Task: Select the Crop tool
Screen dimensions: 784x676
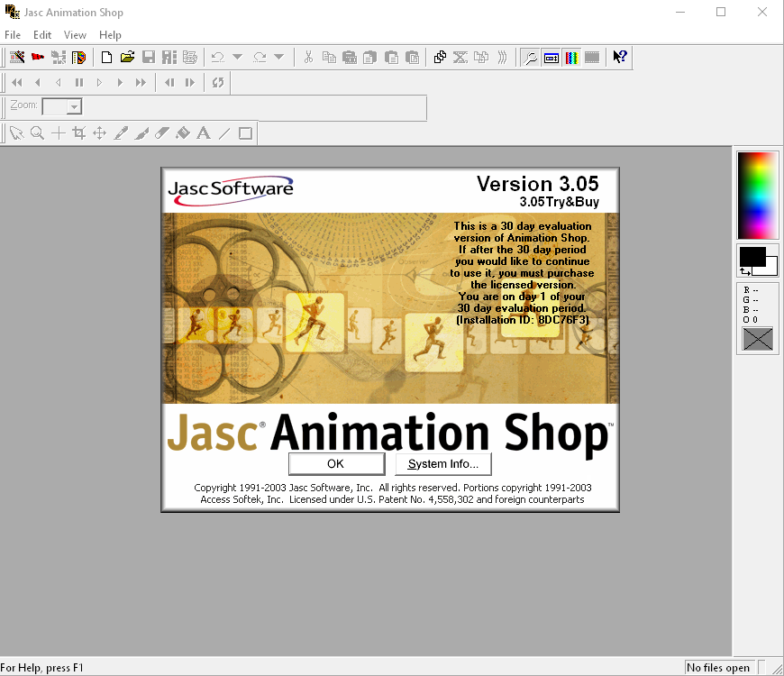Action: point(78,133)
